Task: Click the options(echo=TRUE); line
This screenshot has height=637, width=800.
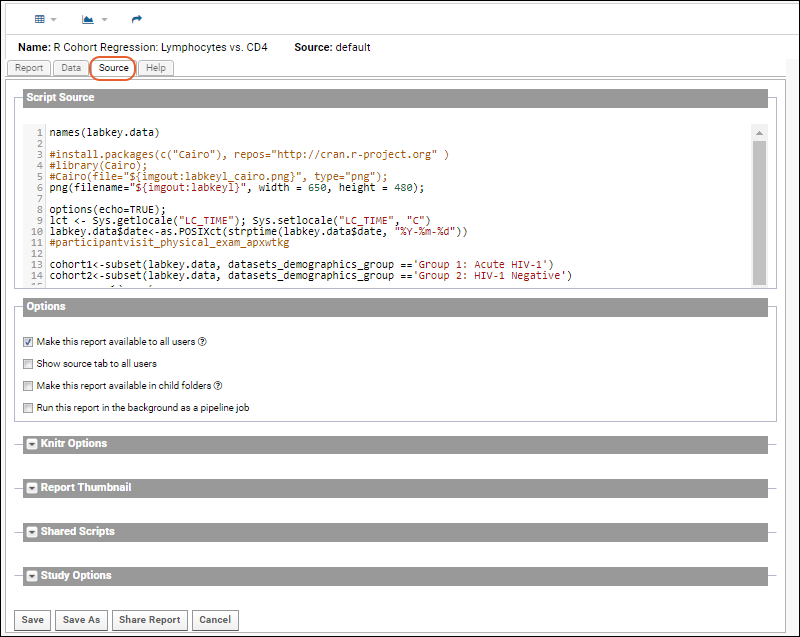Action: coord(108,210)
